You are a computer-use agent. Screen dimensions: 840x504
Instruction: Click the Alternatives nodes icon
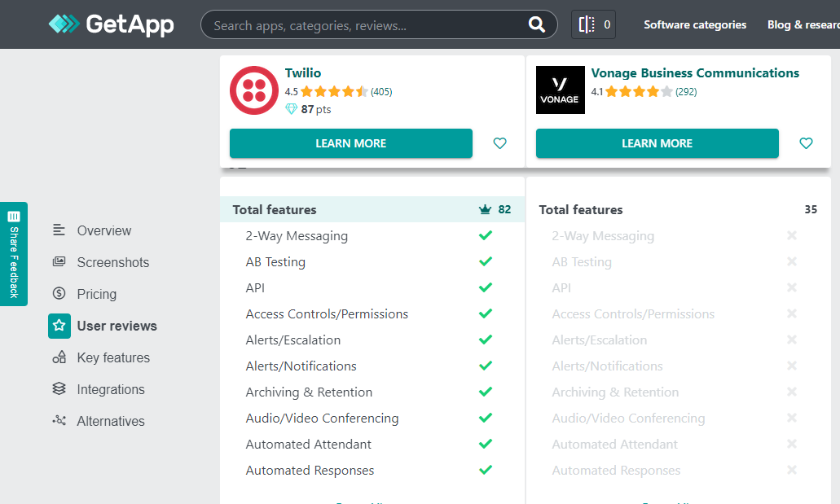(x=59, y=420)
